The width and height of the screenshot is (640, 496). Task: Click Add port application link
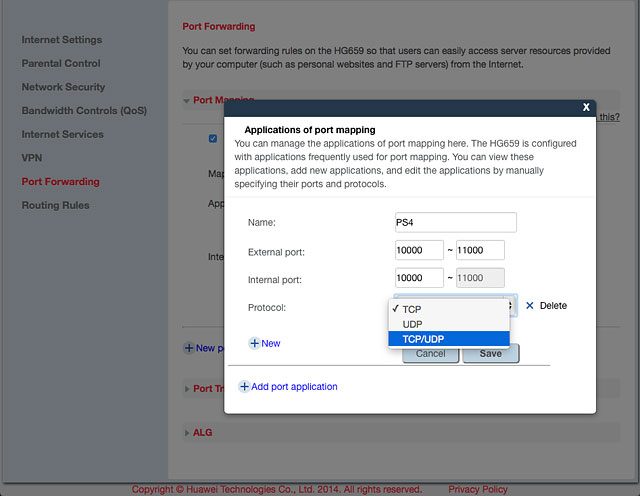coord(294,386)
